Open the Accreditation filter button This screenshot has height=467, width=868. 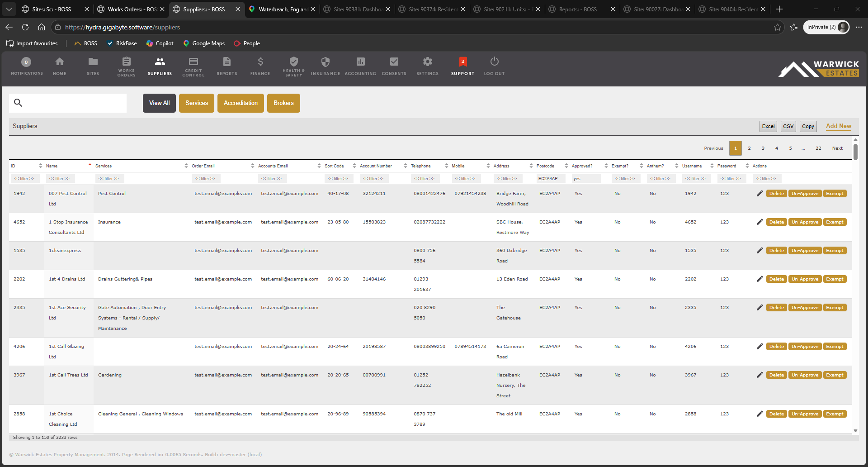[241, 103]
